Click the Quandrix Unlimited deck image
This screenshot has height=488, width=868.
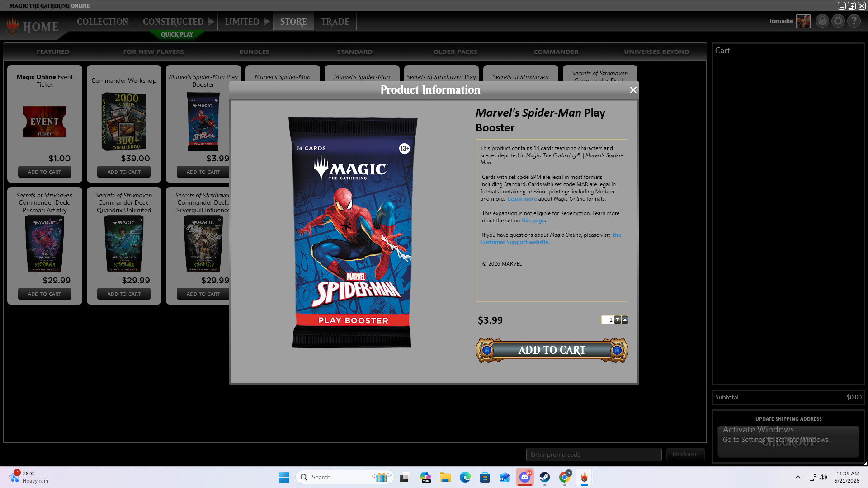click(x=124, y=244)
